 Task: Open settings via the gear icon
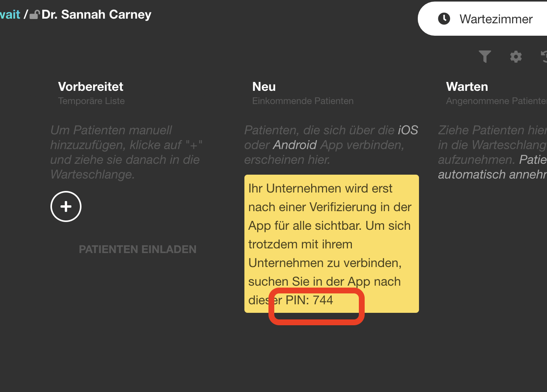516,57
